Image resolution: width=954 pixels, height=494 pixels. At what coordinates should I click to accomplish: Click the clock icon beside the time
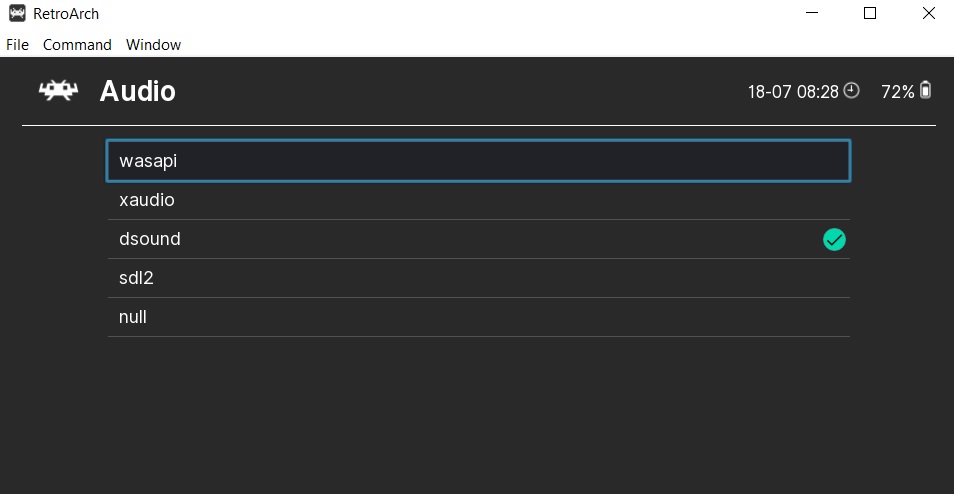[851, 91]
